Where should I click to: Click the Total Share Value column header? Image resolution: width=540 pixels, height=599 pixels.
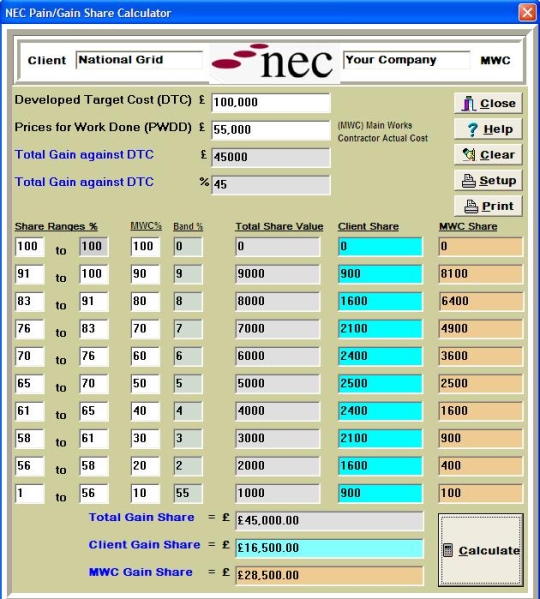279,227
